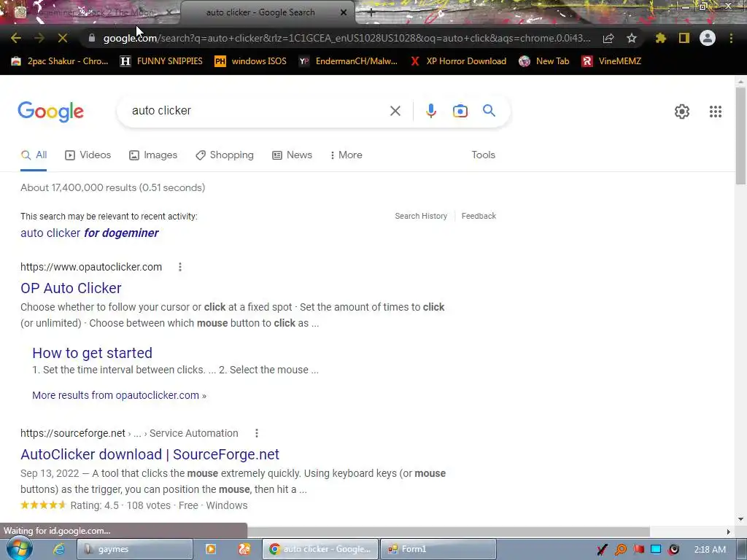Open options for the sourceforge.net result
The height and width of the screenshot is (560, 747).
[x=256, y=433]
